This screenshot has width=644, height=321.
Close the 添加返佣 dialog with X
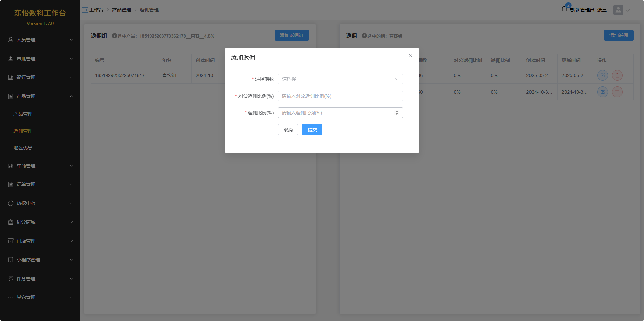pyautogui.click(x=410, y=56)
